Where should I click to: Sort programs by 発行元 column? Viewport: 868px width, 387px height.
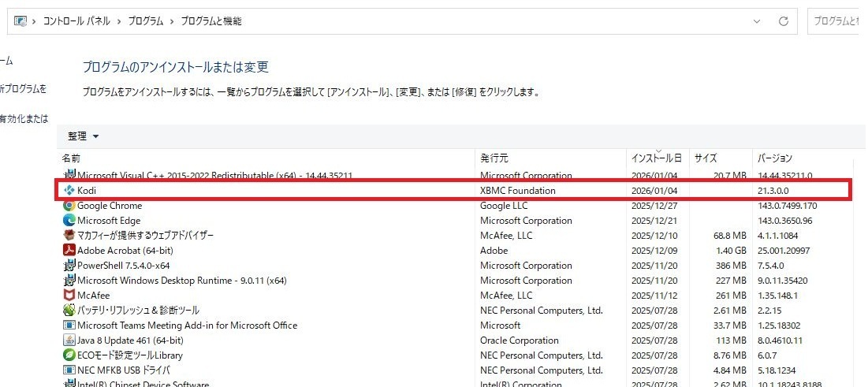coord(494,158)
